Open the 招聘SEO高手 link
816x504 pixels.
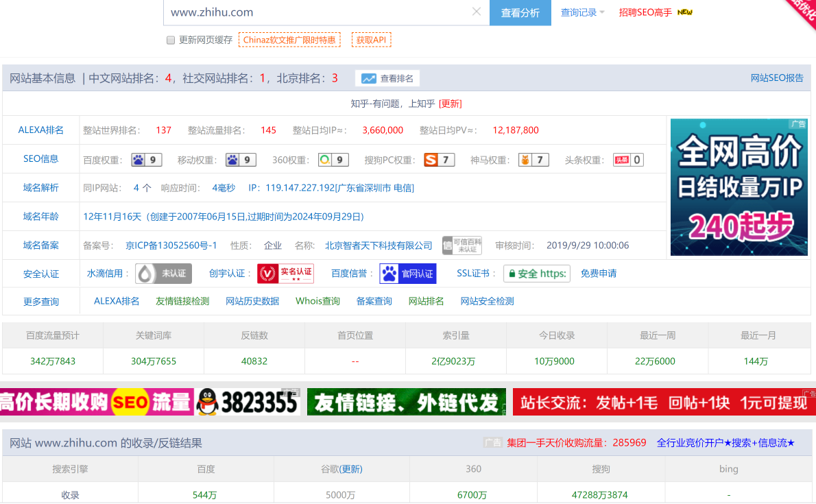[x=645, y=12]
